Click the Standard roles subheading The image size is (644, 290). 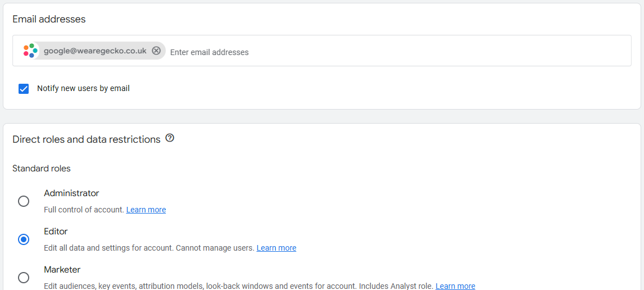click(x=42, y=169)
